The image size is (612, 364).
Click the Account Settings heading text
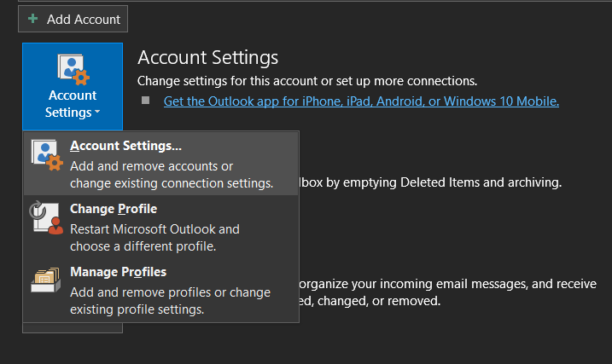(x=207, y=58)
